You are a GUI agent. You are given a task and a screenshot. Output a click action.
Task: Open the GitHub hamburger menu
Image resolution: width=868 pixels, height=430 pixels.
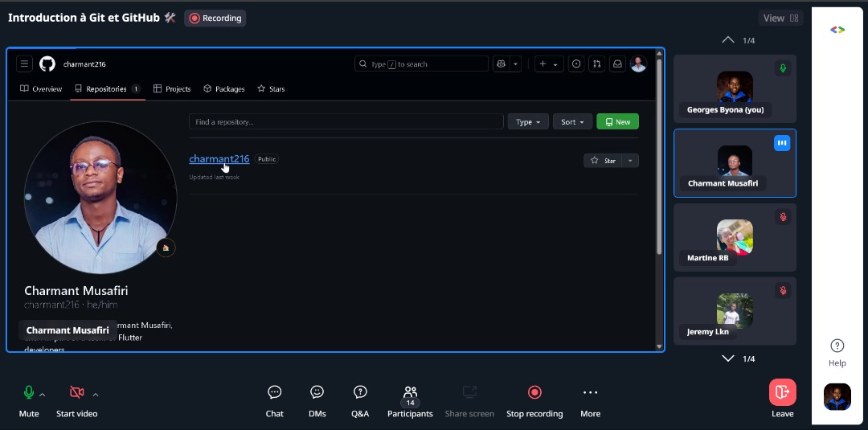coord(24,64)
